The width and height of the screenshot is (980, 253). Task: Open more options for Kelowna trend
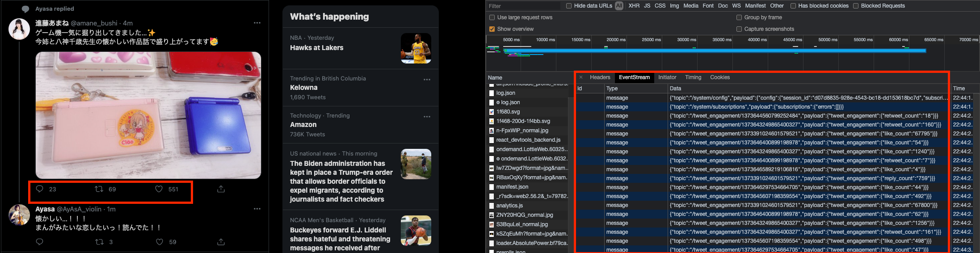click(427, 80)
